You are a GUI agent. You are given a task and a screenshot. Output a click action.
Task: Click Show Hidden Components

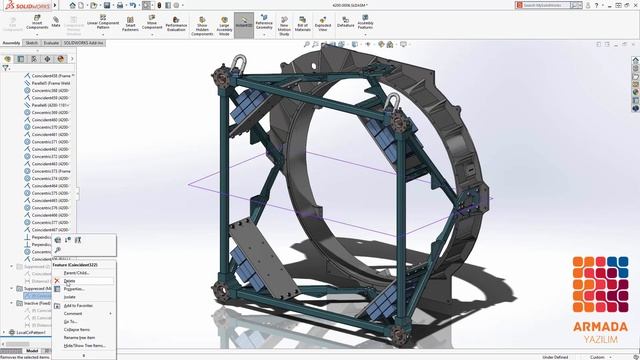coord(202,26)
